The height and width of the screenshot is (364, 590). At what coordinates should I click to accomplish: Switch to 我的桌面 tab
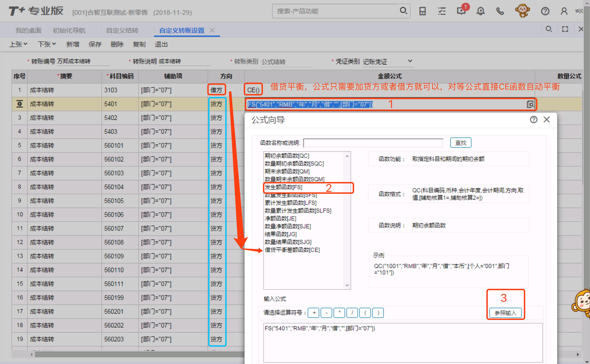[x=28, y=31]
